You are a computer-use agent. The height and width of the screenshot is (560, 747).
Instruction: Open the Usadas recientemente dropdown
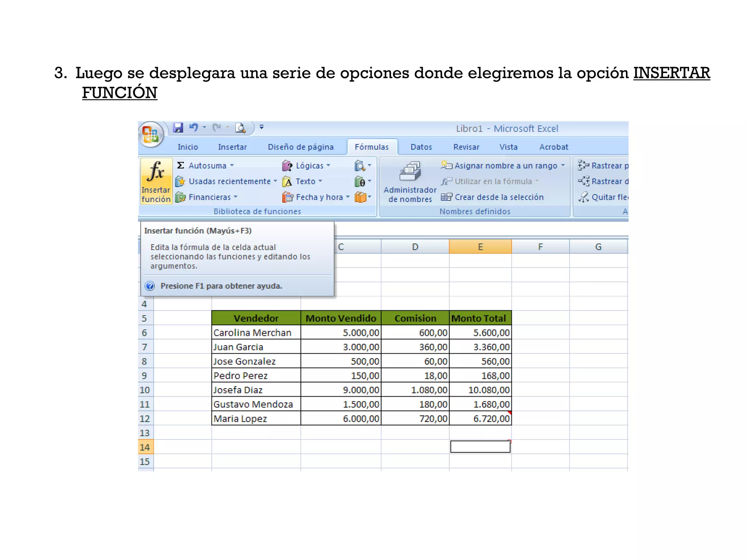pyautogui.click(x=229, y=181)
